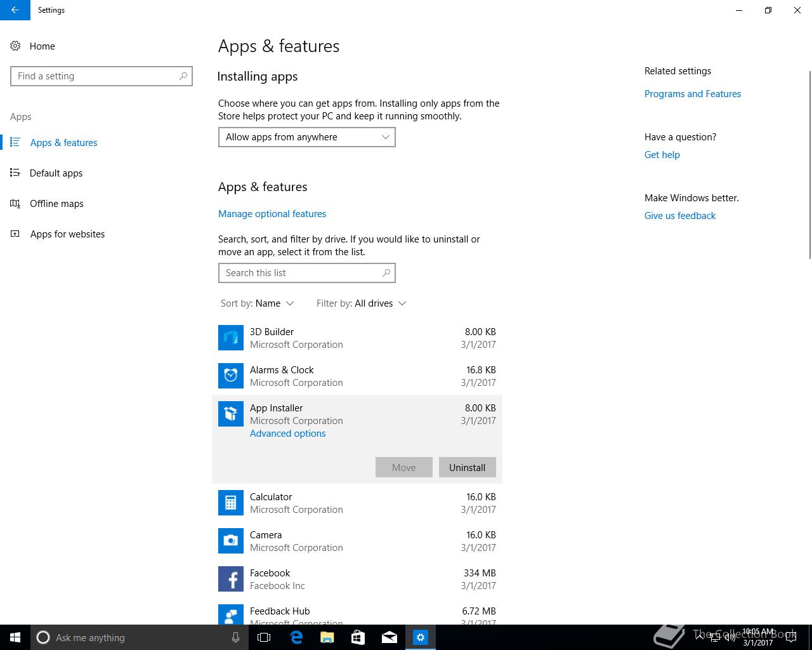This screenshot has width=812, height=650.
Task: Click the Get help link
Action: 662,155
